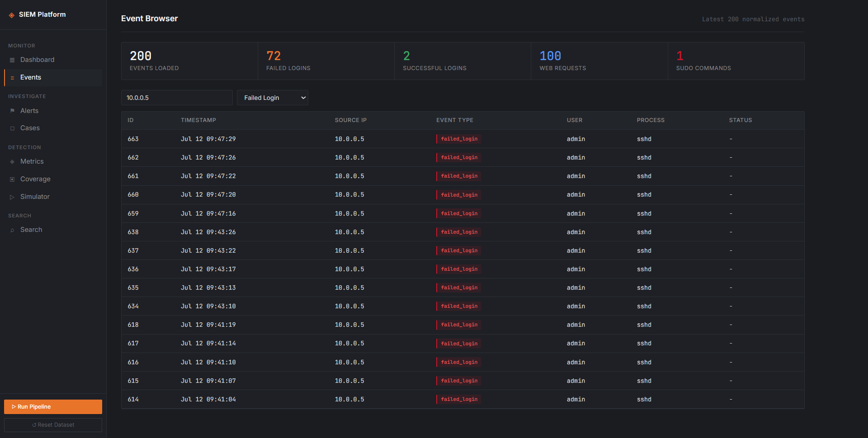Click the IP filter field containing 10.0.0.5

click(177, 98)
